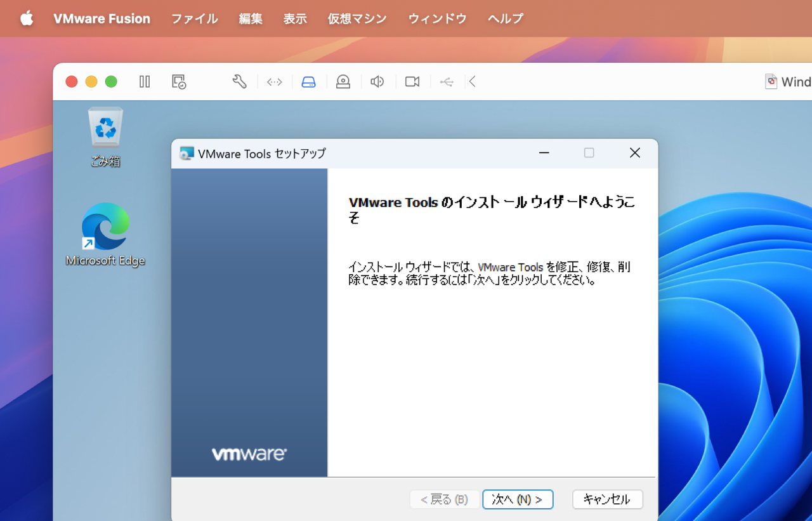Minimize the VMware Fusion VM window

(x=91, y=81)
